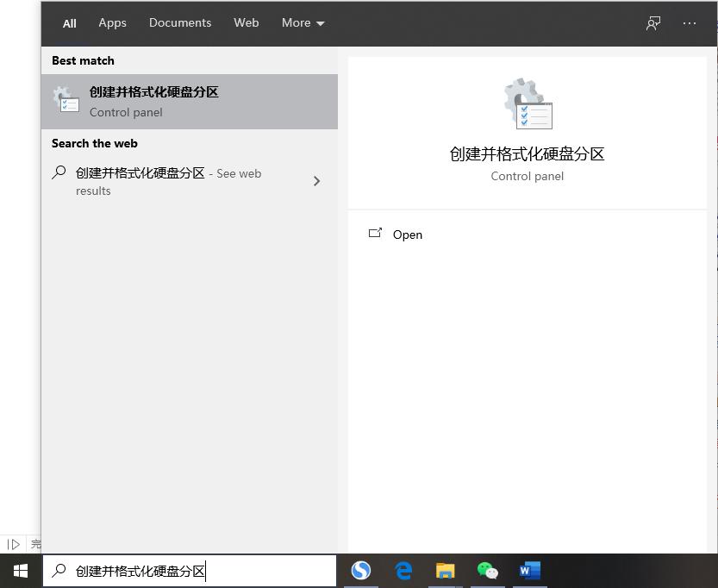718x588 pixels.
Task: Open Microsoft Edge from the taskbar
Action: pyautogui.click(x=403, y=570)
